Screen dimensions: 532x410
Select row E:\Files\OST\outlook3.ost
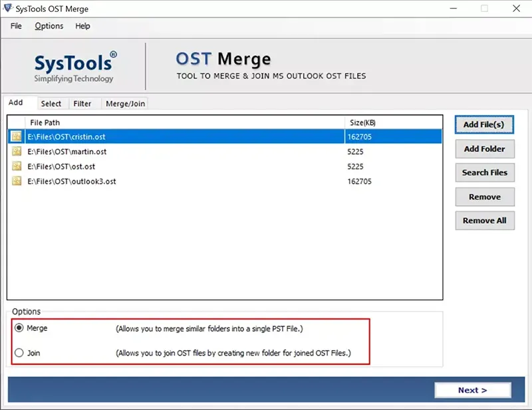click(225, 181)
